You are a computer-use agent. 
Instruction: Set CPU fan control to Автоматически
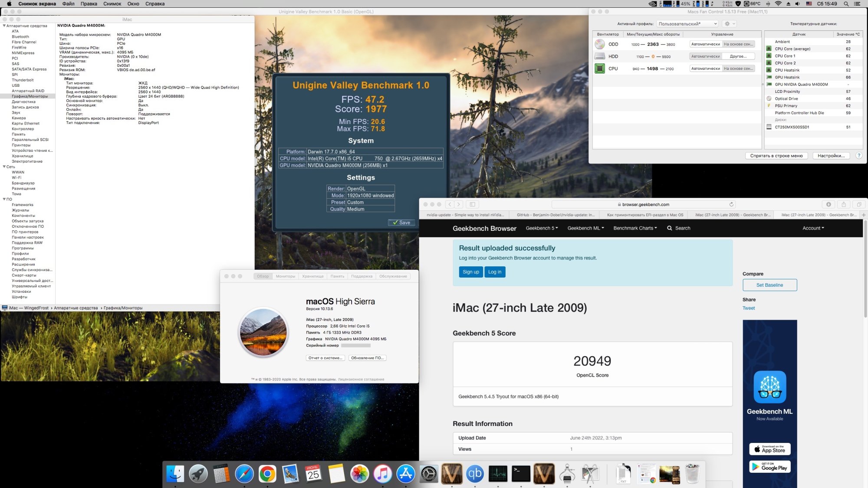point(705,69)
